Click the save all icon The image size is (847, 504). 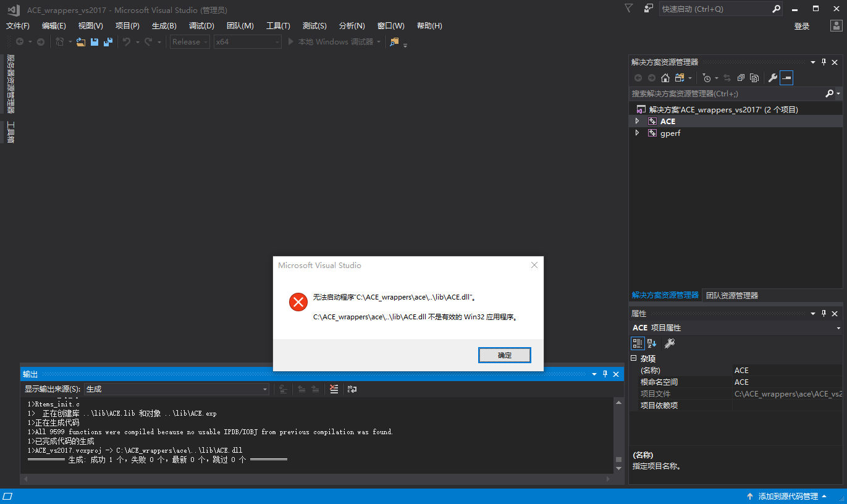pos(108,42)
